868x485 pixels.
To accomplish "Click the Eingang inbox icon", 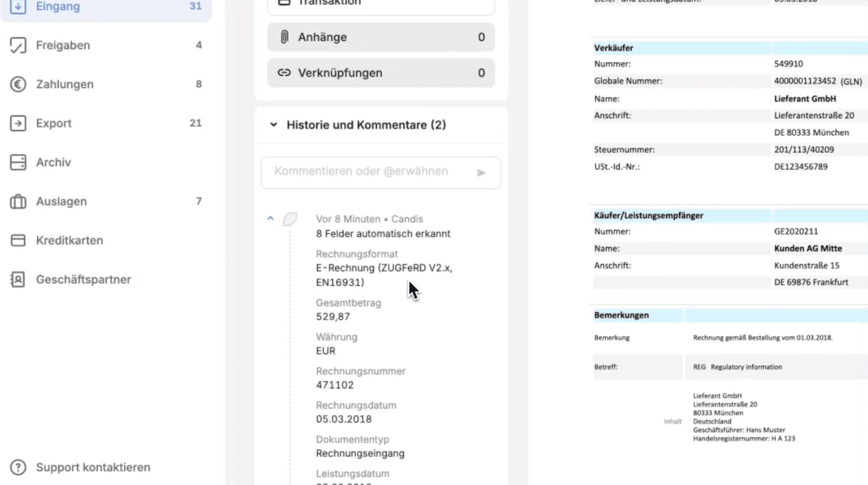I will (18, 6).
